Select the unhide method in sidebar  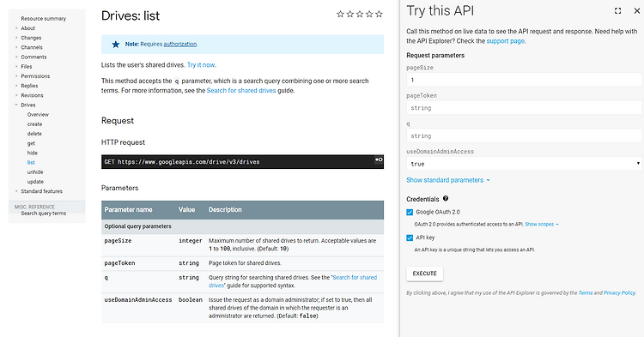tap(35, 172)
